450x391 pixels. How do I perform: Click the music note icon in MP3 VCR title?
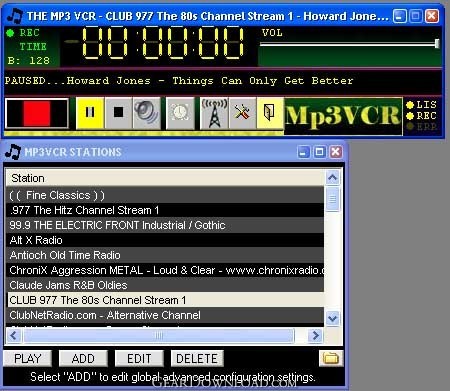(15, 16)
